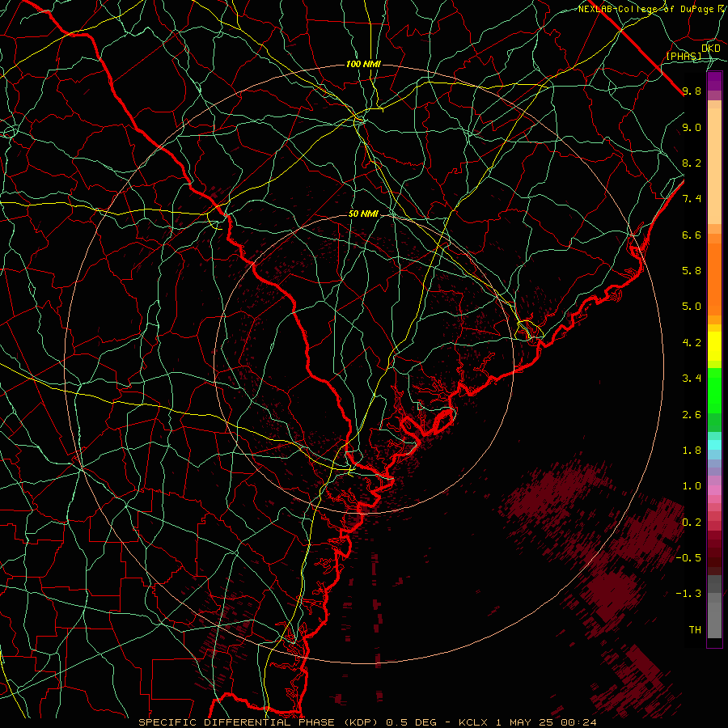Click the 8.2 scale value
This screenshot has width=728, height=728.
(692, 163)
